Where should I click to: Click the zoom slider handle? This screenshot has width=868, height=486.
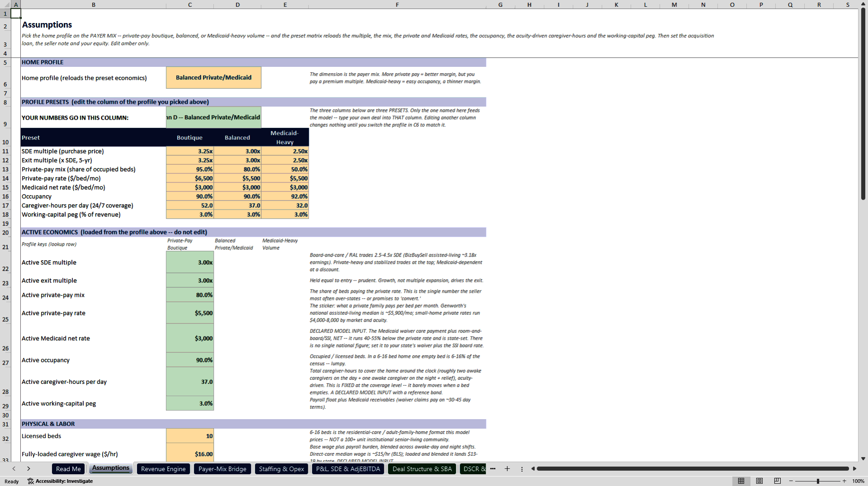tap(818, 481)
